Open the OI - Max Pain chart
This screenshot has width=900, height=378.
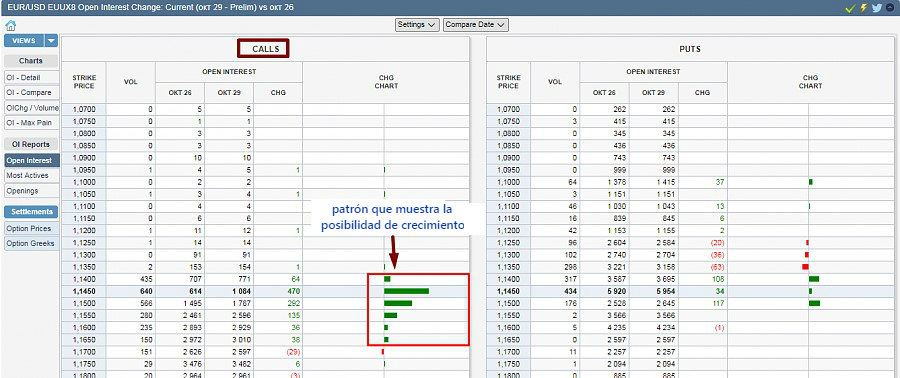pos(31,122)
